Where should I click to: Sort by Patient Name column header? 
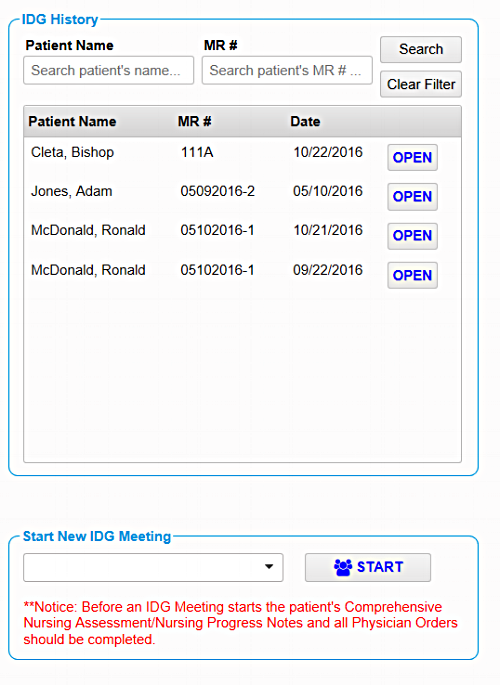pos(72,121)
